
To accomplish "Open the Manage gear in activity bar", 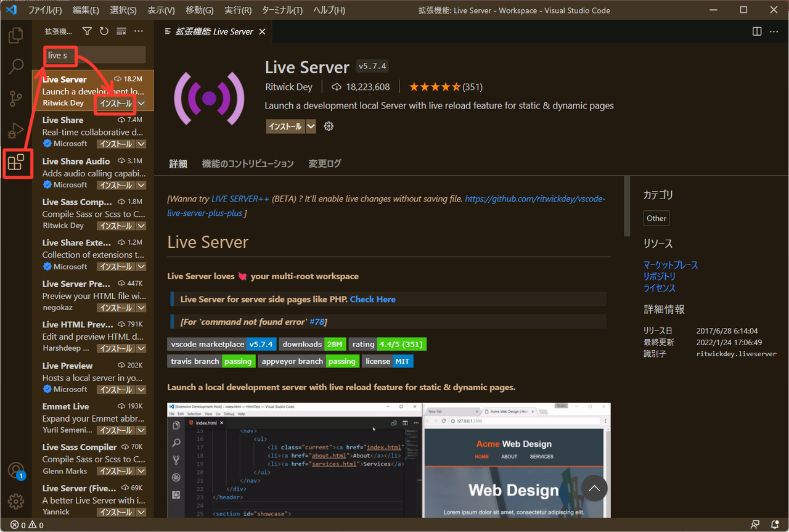I will pos(16,501).
